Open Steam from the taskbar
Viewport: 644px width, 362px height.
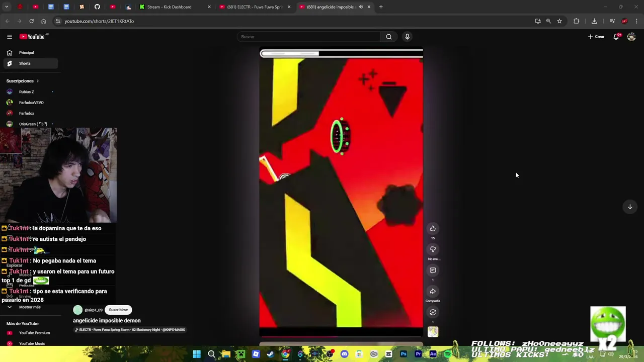click(x=270, y=354)
